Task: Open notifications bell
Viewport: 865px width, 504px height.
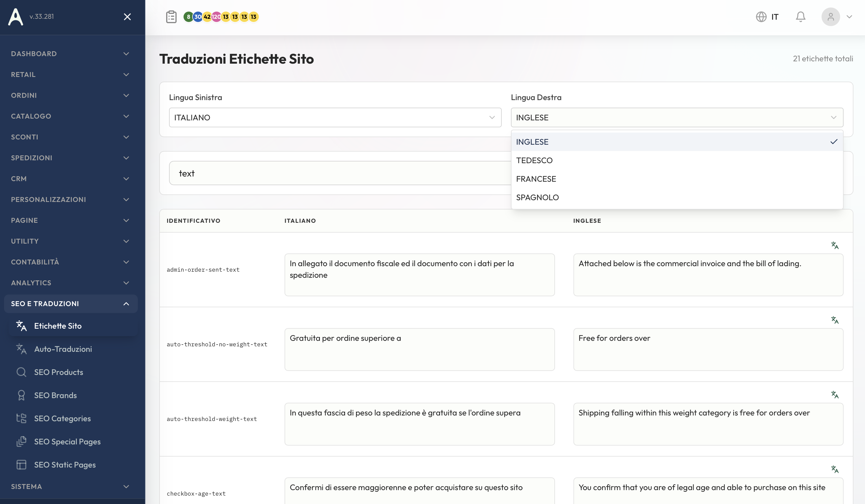Action: pos(800,16)
